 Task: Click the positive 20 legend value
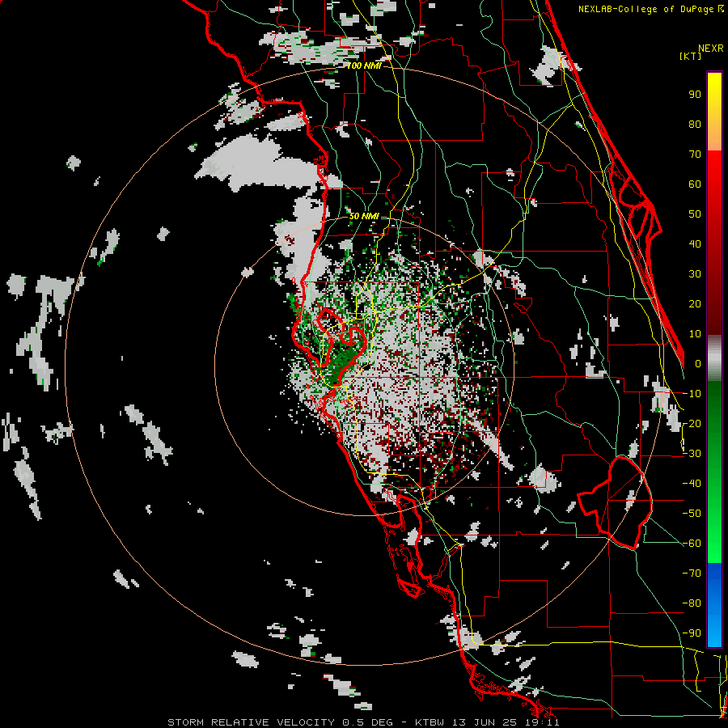click(695, 304)
